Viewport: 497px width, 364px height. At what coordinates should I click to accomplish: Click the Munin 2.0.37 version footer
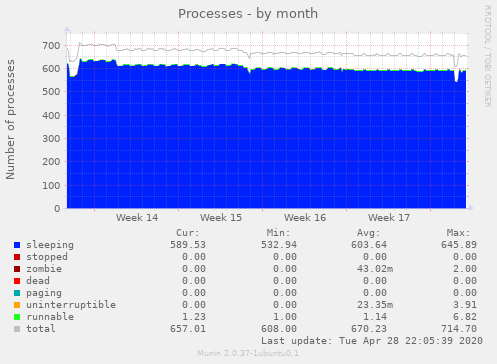click(x=248, y=353)
